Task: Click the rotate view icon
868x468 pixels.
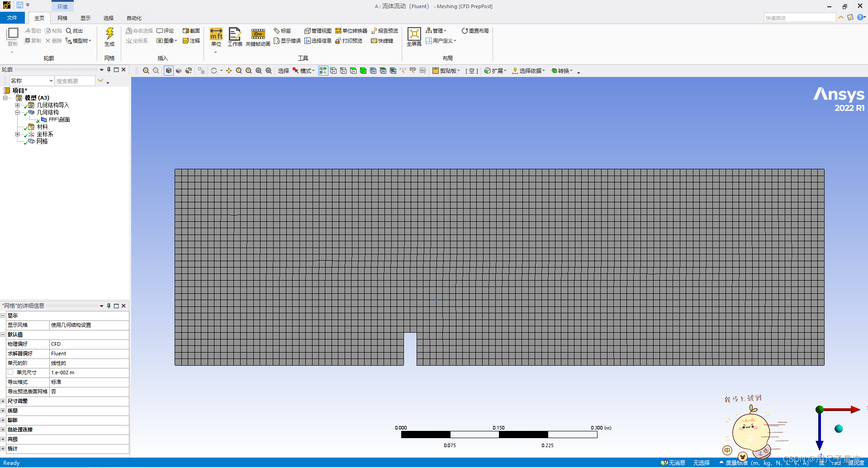Action: 214,71
